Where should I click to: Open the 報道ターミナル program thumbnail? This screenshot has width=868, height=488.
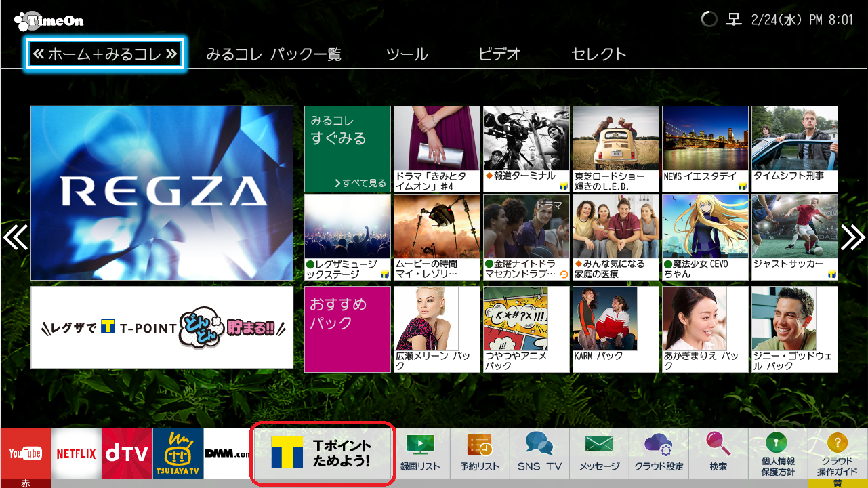pos(526,149)
